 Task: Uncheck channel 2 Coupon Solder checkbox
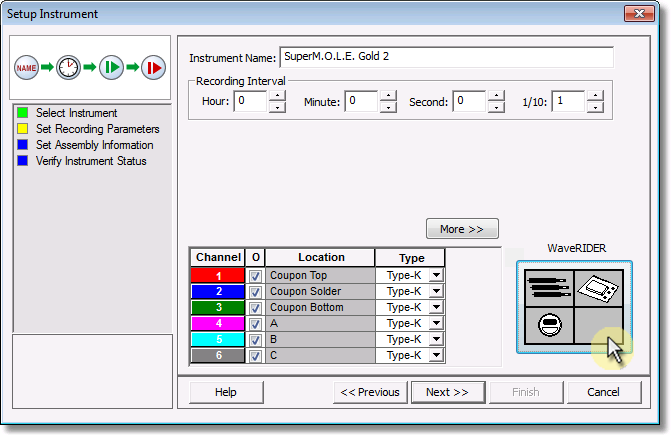coord(255,292)
